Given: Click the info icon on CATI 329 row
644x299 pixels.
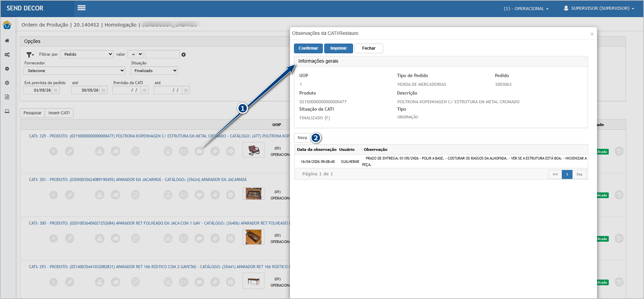Looking at the screenshot, I should [231, 152].
